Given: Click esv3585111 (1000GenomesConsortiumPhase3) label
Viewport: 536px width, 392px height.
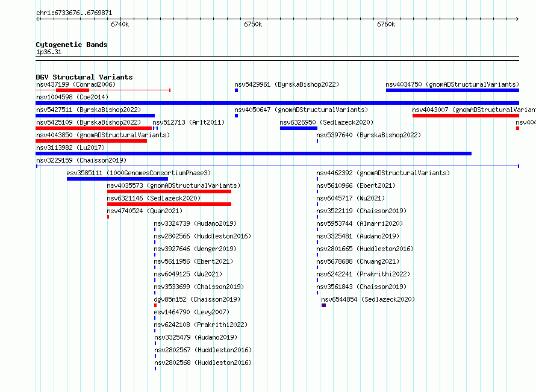Looking at the screenshot, I should click(139, 173).
